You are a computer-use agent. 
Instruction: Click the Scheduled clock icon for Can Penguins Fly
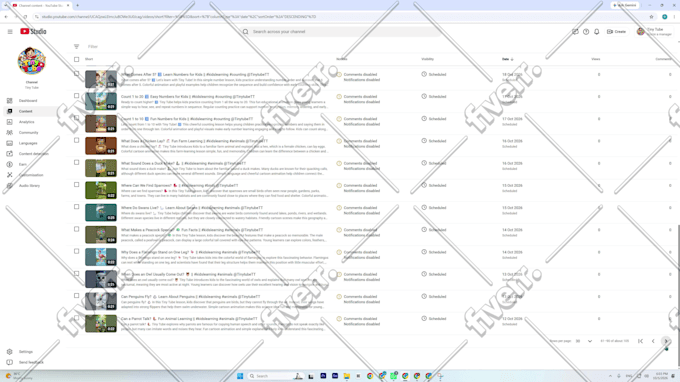point(424,297)
